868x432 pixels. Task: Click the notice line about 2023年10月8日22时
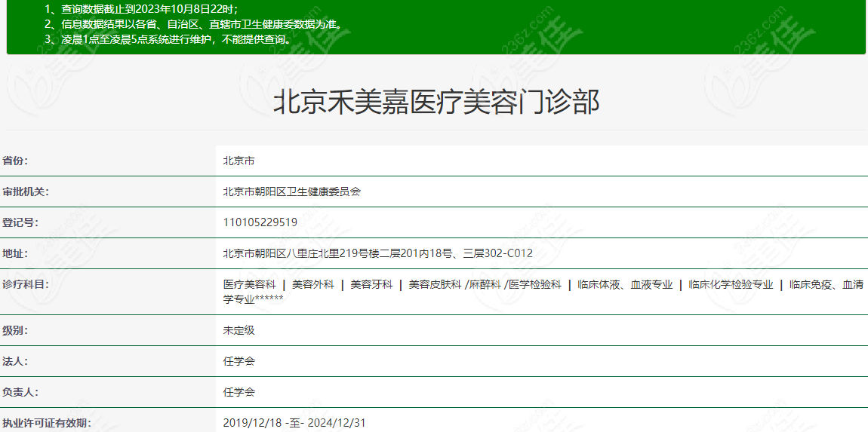pyautogui.click(x=140, y=9)
